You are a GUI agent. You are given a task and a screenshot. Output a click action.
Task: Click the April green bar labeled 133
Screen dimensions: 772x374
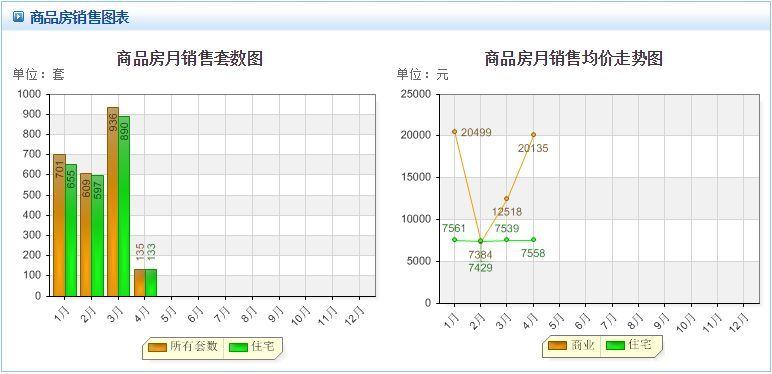151,283
